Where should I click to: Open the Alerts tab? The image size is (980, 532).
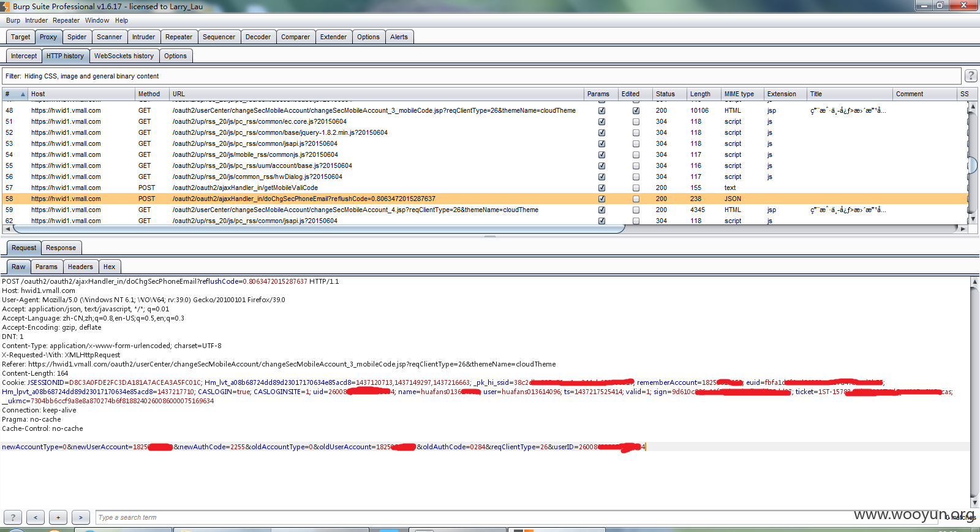tap(399, 37)
